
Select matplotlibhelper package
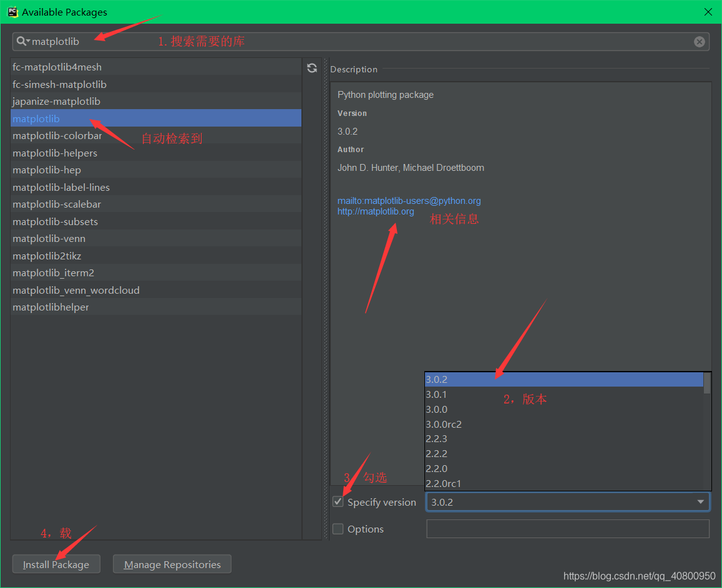tap(156, 307)
